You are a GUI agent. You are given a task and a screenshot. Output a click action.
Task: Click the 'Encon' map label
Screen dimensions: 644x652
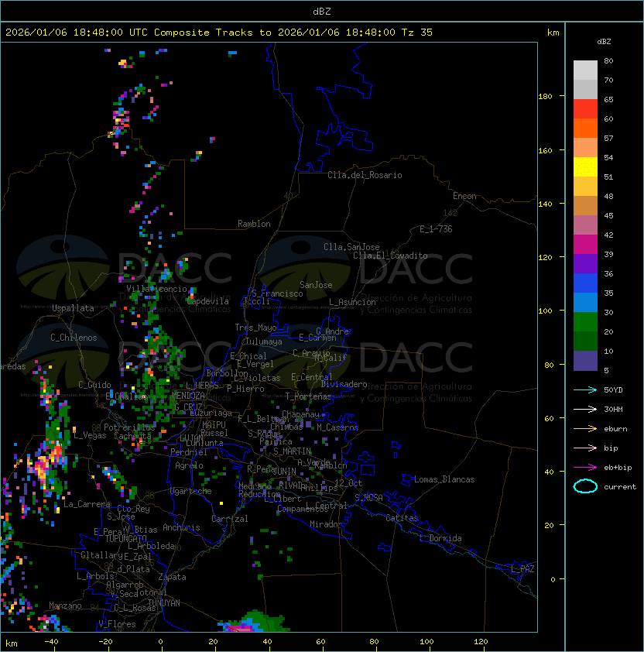coord(464,196)
